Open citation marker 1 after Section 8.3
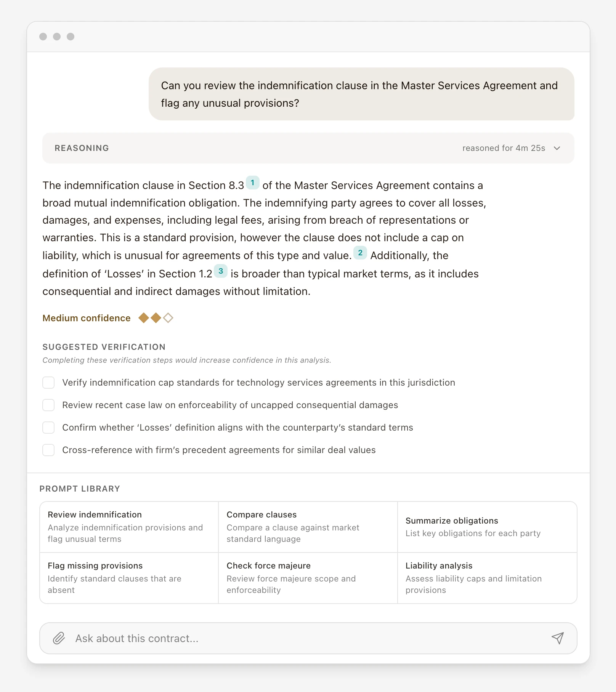Image resolution: width=616 pixels, height=692 pixels. (x=252, y=183)
